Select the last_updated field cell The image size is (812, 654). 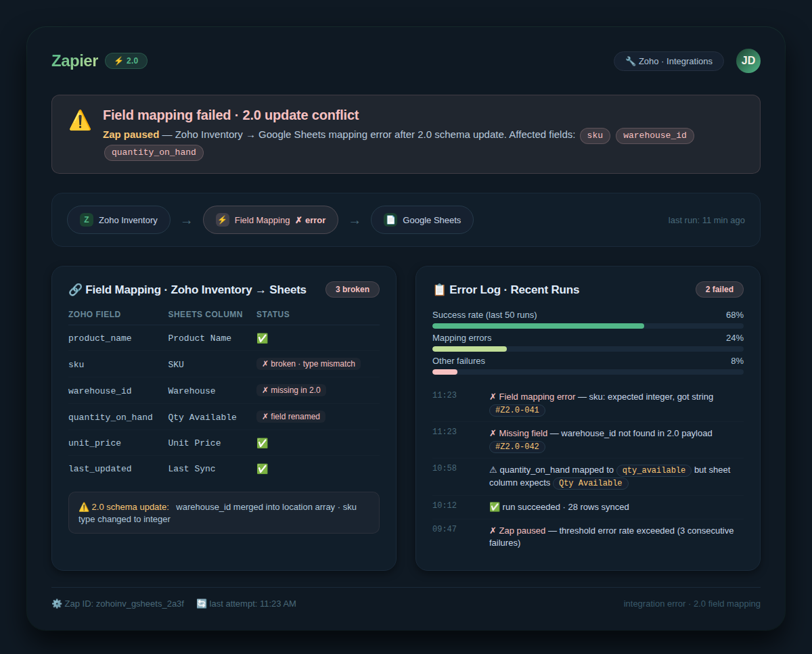pos(100,469)
